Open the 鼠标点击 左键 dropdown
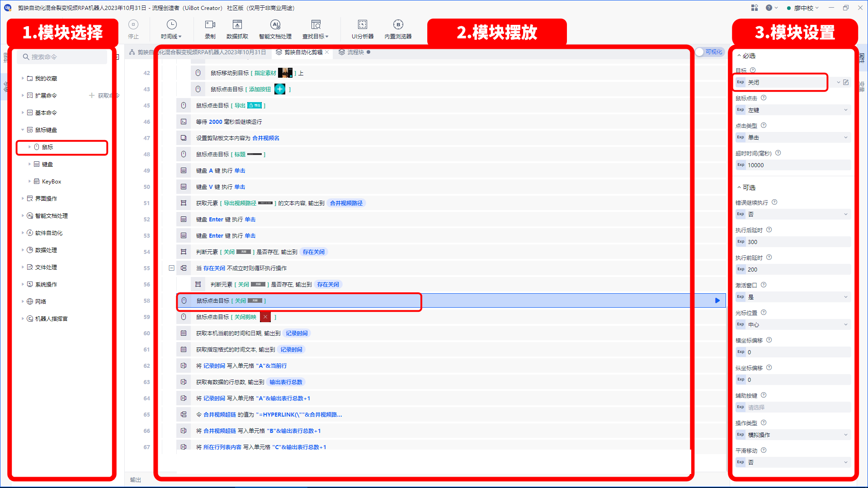Image resolution: width=868 pixels, height=488 pixels. click(793, 110)
